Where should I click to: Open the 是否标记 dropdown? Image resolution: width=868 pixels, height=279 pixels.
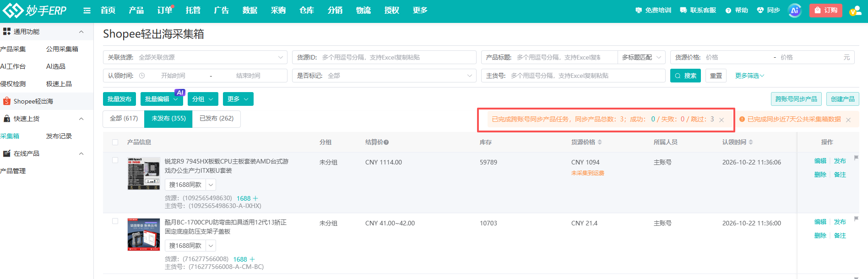pos(384,76)
